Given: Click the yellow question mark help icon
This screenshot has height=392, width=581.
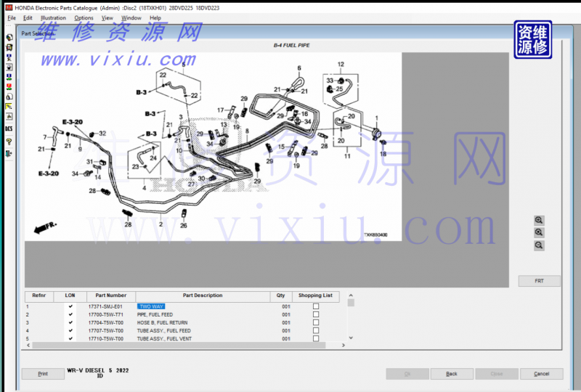Looking at the screenshot, I should point(9,142).
